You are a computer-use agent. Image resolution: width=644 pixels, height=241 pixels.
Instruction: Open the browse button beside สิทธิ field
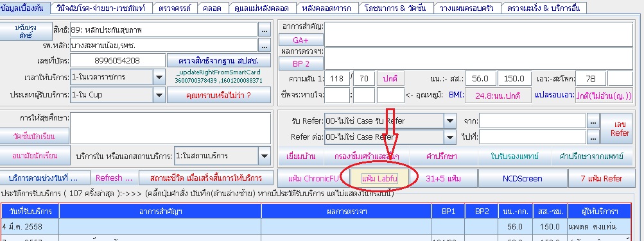tap(264, 30)
